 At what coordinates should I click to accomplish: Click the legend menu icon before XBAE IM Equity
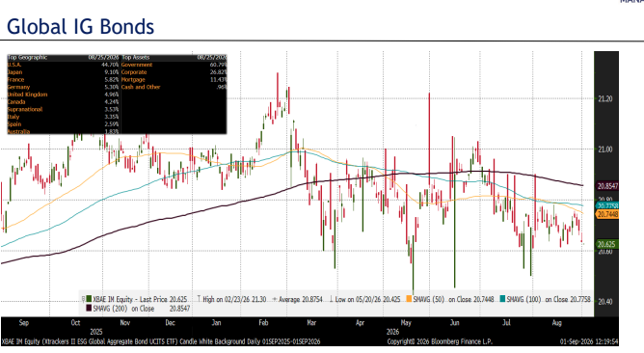click(x=83, y=299)
